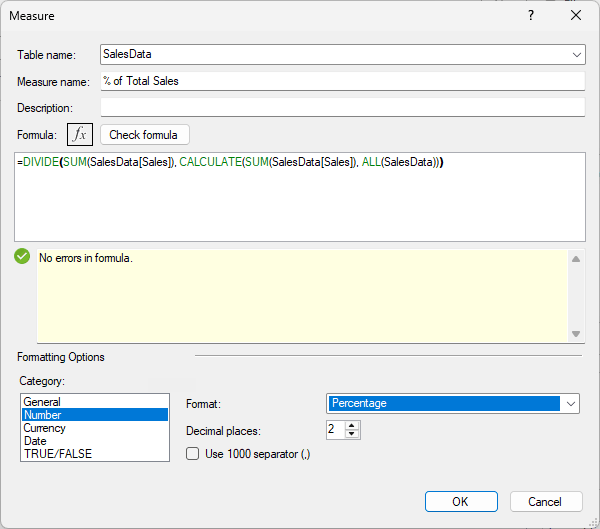The height and width of the screenshot is (529, 600).
Task: Select Date in the Category list
Action: pyautogui.click(x=95, y=441)
